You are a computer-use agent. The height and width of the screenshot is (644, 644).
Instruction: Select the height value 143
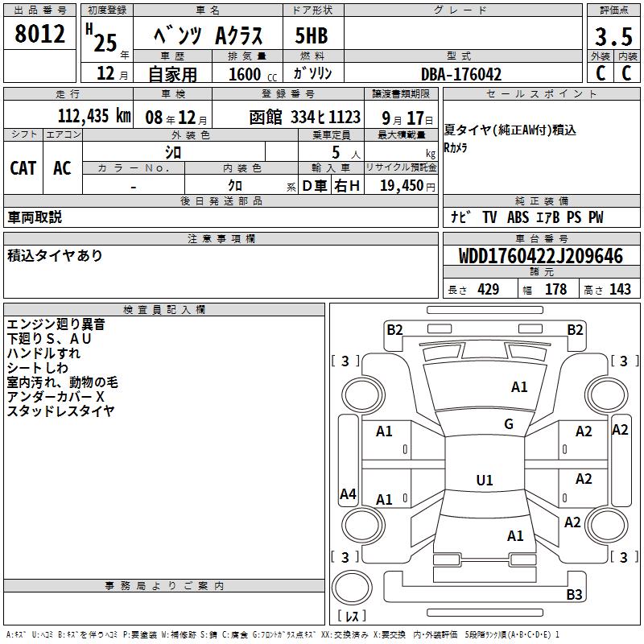620,289
